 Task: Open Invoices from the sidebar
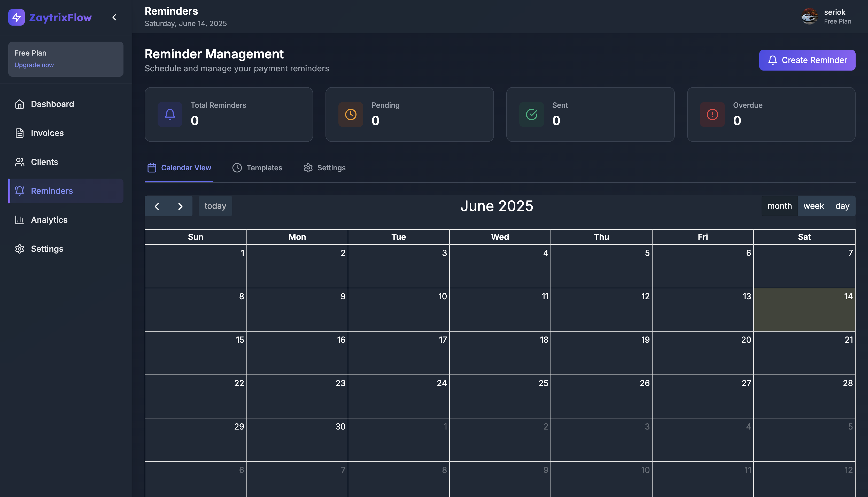point(47,133)
